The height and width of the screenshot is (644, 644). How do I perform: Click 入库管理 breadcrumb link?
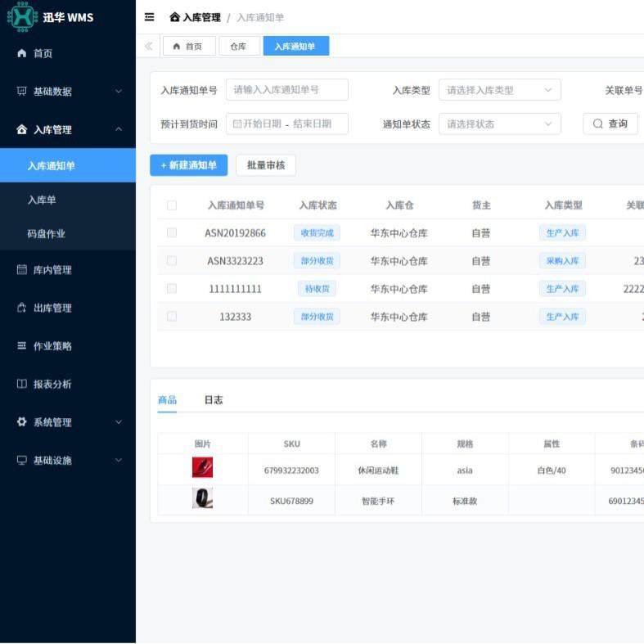click(x=201, y=17)
